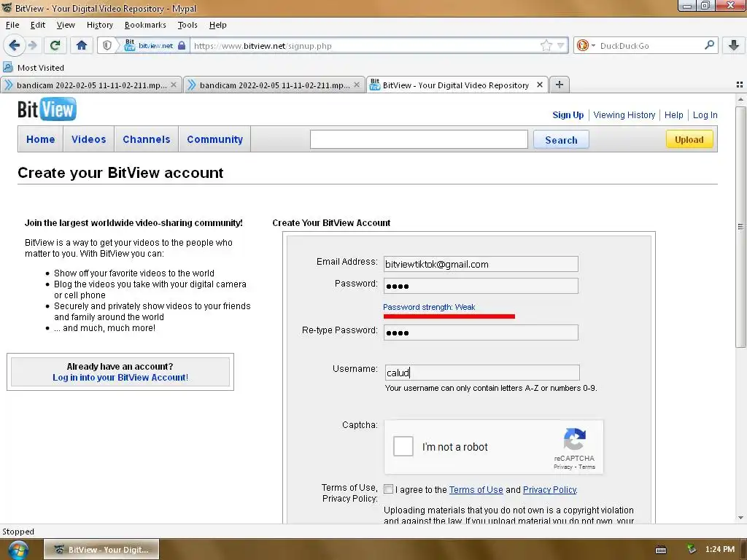Open the DuckDuckGo search engine selector
Screen dimensions: 747x560
pyautogui.click(x=586, y=45)
